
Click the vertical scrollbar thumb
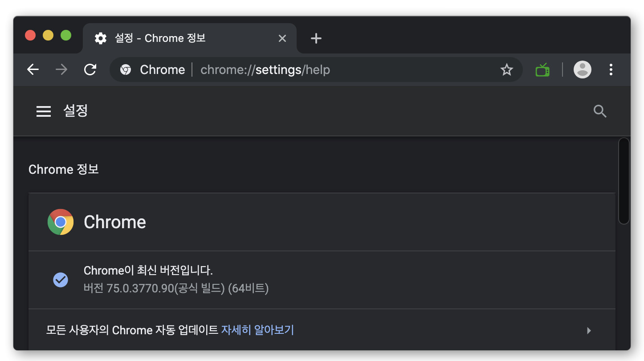coord(624,181)
